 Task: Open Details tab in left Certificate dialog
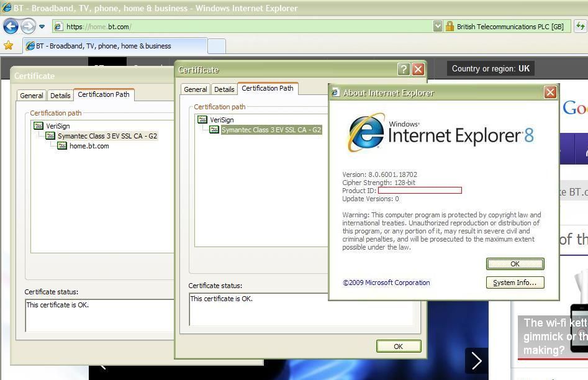pos(60,95)
